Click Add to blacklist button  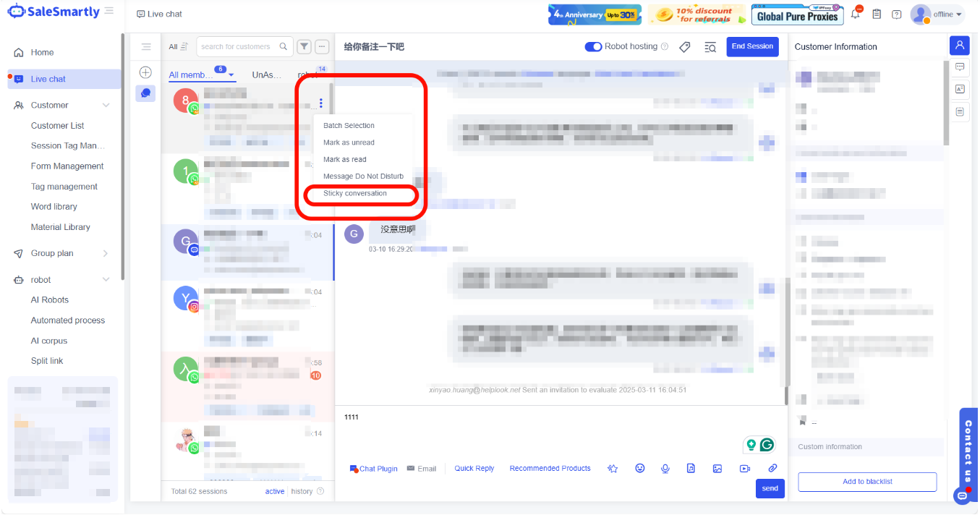[x=867, y=482]
